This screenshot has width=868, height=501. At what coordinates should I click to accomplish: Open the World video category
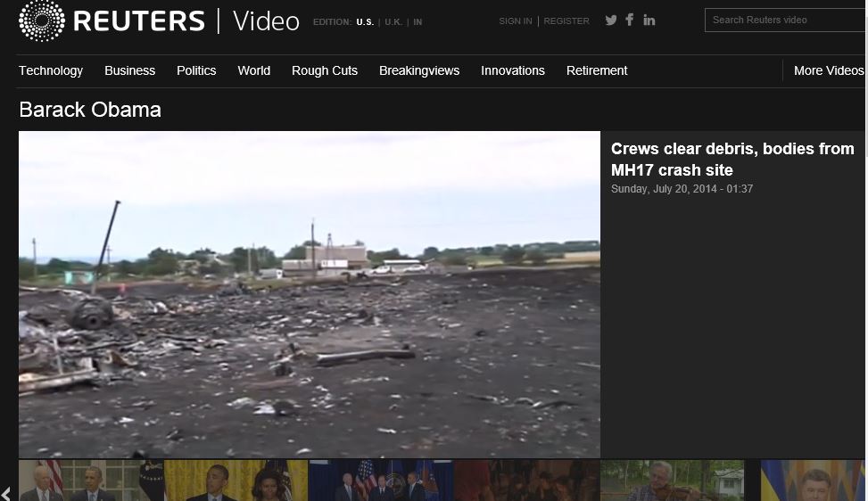(x=254, y=70)
